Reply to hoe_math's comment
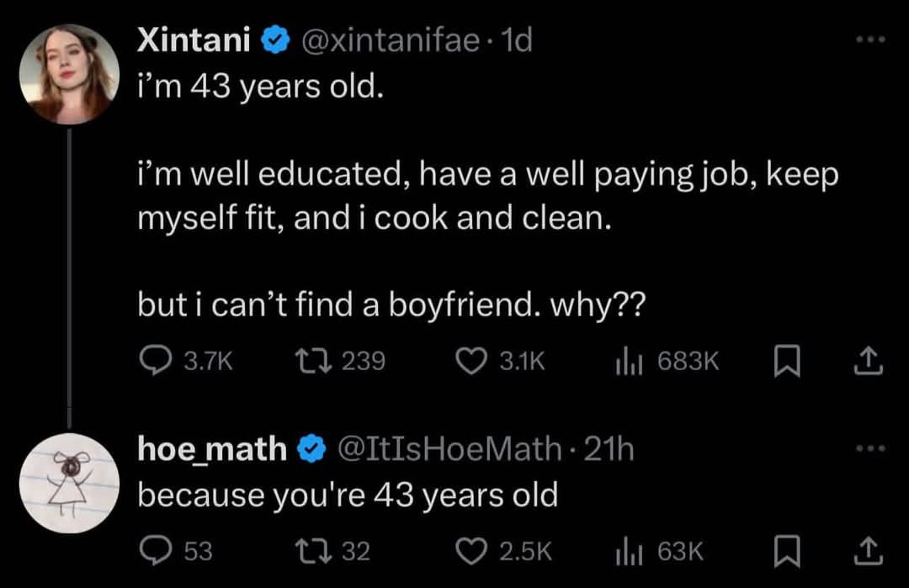This screenshot has width=909, height=588. (153, 551)
